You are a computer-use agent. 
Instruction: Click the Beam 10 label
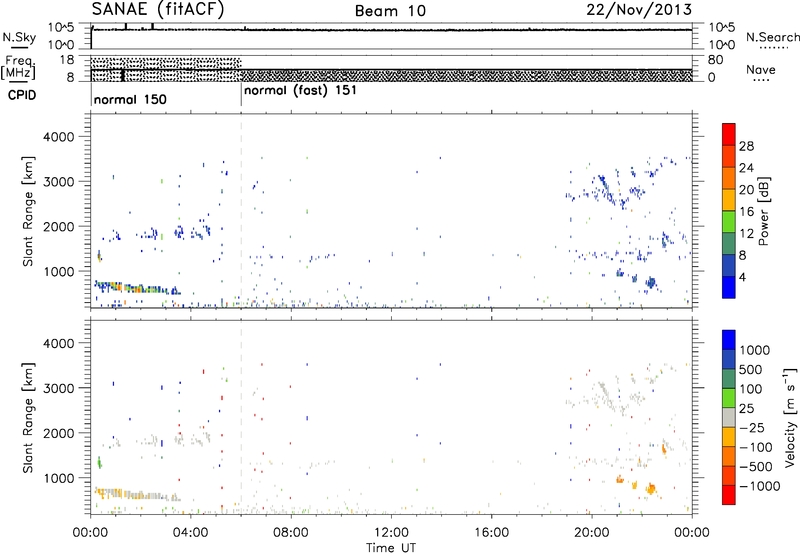coord(390,11)
